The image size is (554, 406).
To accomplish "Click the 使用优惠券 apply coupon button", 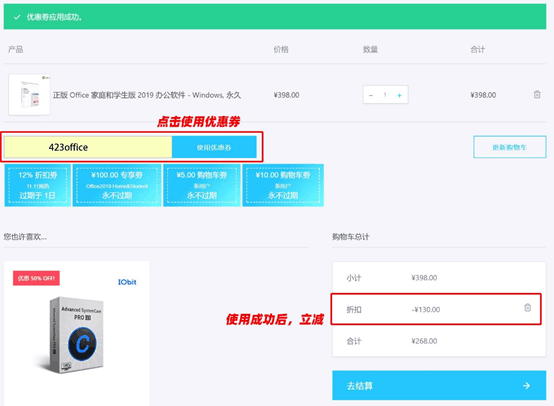I will [214, 147].
